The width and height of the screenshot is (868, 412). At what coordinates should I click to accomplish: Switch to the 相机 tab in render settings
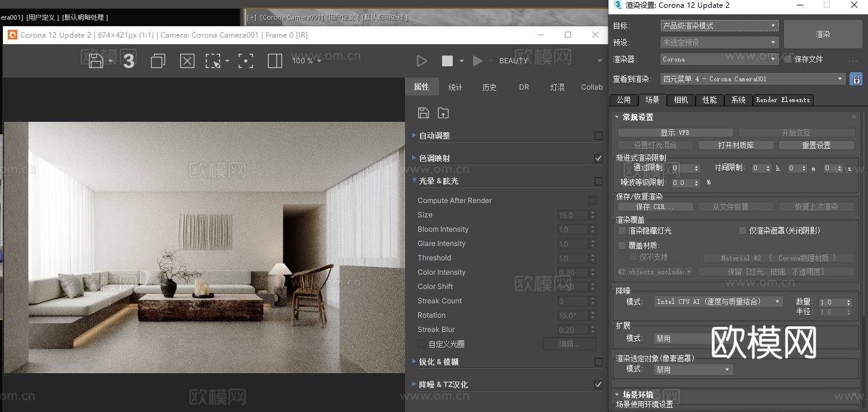[680, 100]
